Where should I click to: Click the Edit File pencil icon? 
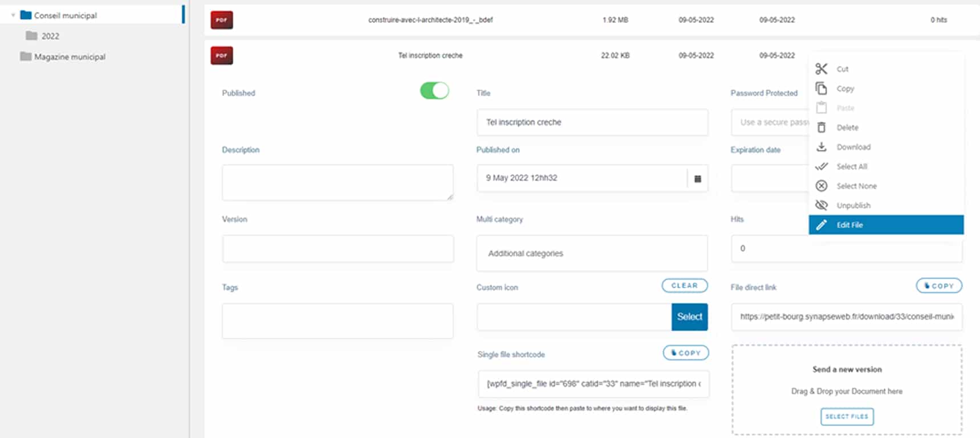pos(821,225)
